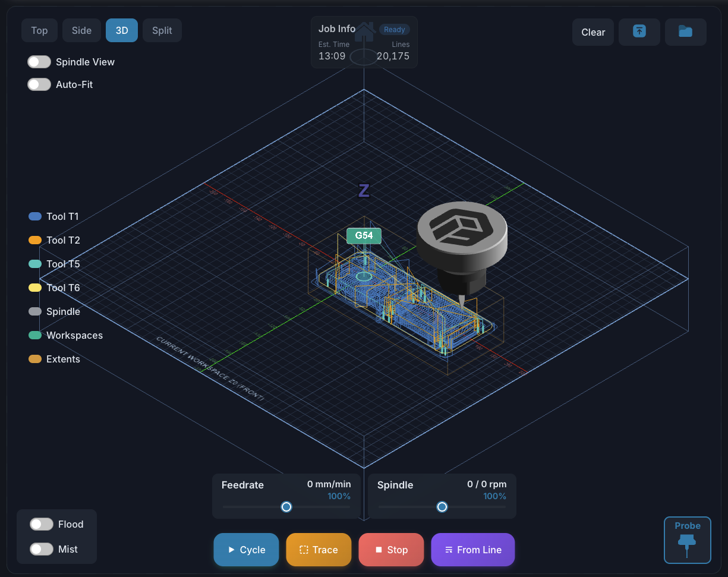Open the Split view tab
728x577 pixels.
click(x=162, y=30)
